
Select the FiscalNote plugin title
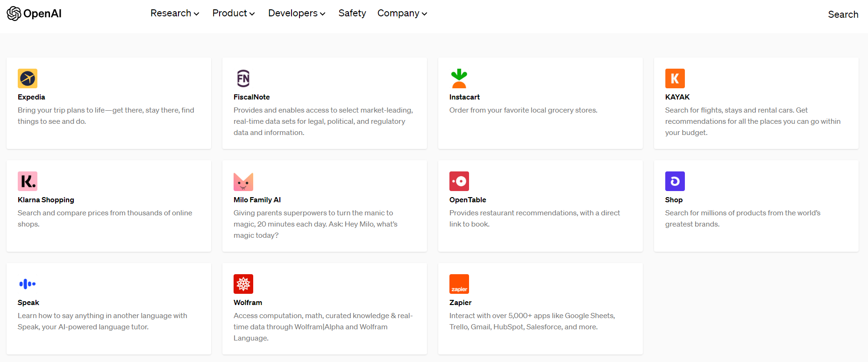point(252,97)
